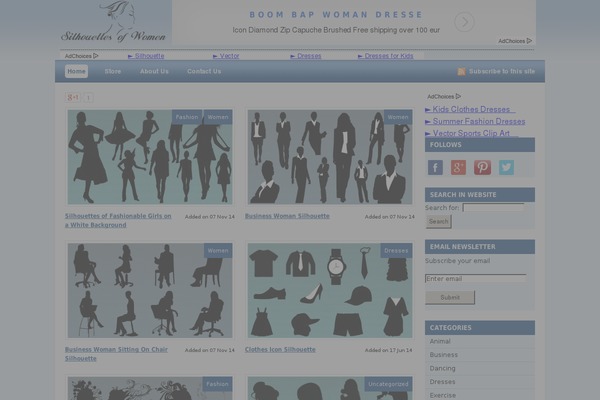Click the women sitting on chairs thumbnail
The height and width of the screenshot is (400, 600).
click(150, 291)
